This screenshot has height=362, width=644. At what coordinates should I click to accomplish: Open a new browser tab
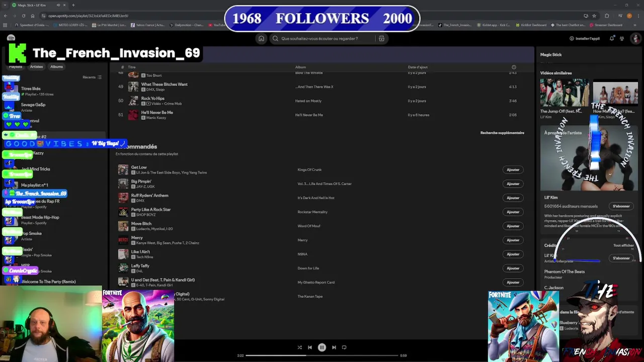coord(73,5)
